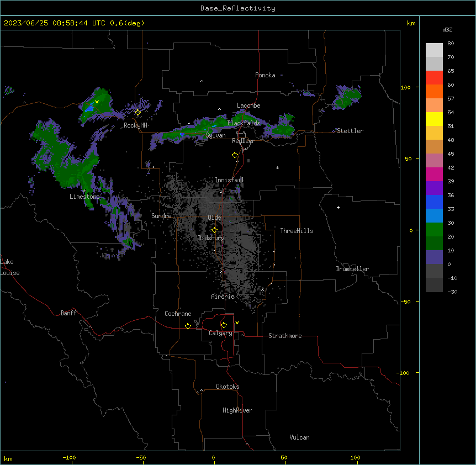476x465 pixels.
Task: Click the Strathmore label
Action: coord(285,336)
